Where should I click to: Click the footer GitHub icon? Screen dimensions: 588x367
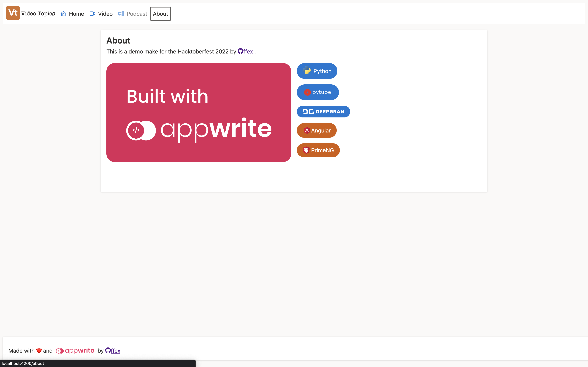pos(108,351)
